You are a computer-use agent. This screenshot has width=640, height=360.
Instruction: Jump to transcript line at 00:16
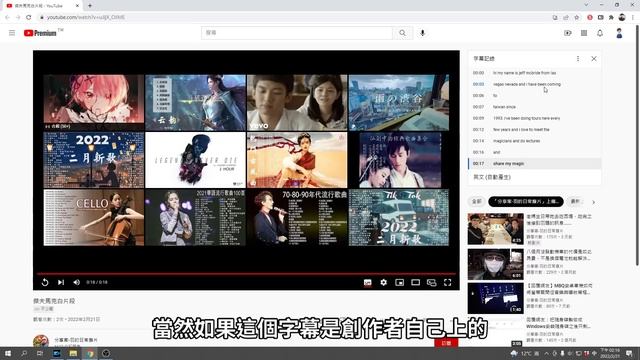(534, 152)
